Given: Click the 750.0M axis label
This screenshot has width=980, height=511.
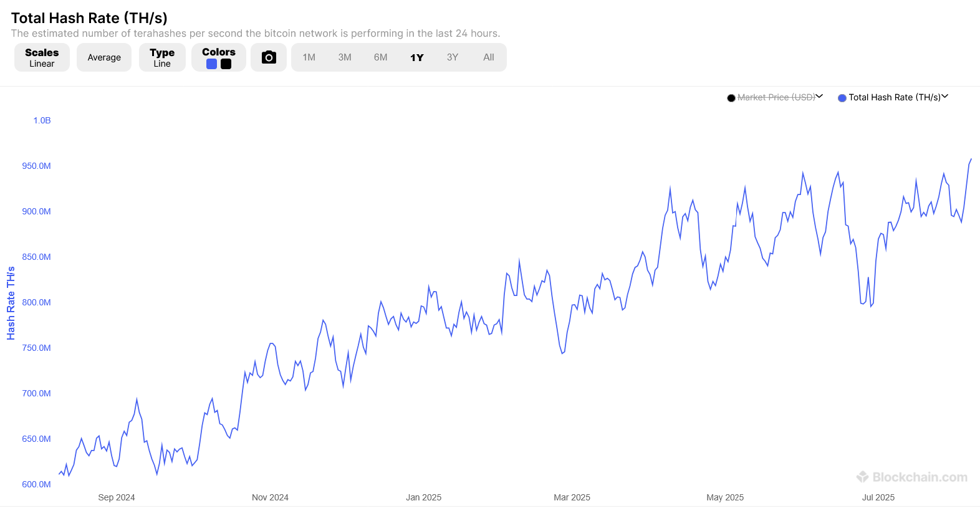Looking at the screenshot, I should 37,348.
